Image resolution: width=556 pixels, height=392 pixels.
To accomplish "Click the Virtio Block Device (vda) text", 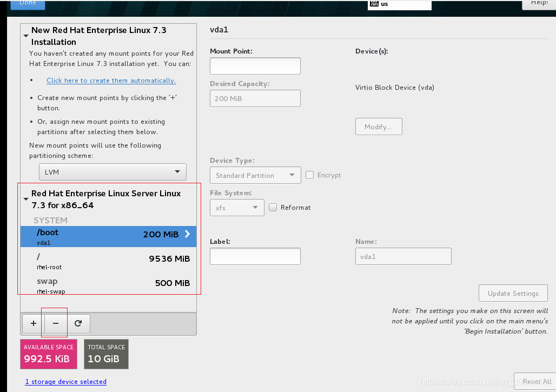I will 395,88.
